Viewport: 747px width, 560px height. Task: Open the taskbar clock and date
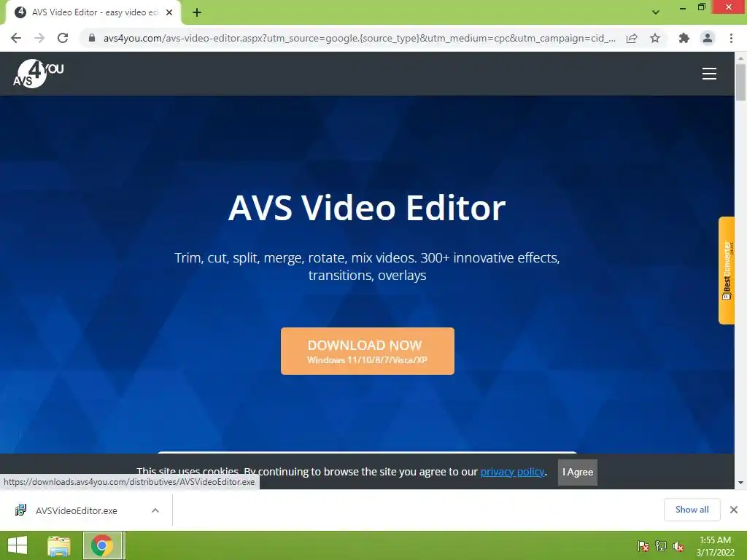715,546
